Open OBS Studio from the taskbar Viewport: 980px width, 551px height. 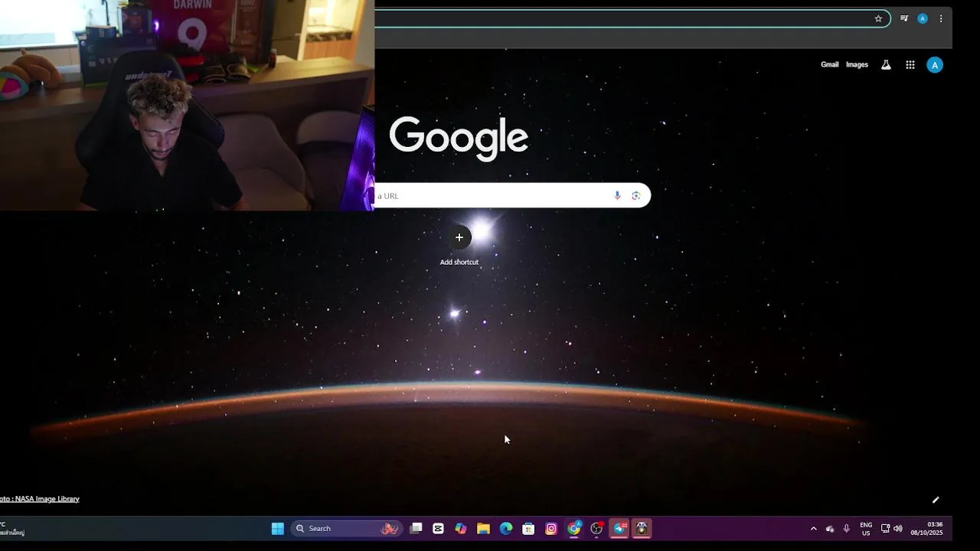(596, 528)
